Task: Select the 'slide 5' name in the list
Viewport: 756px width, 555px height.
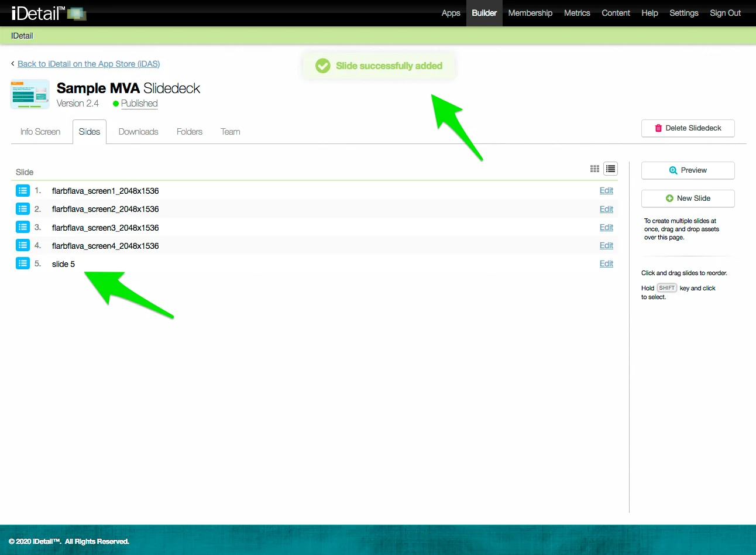Action: click(63, 264)
